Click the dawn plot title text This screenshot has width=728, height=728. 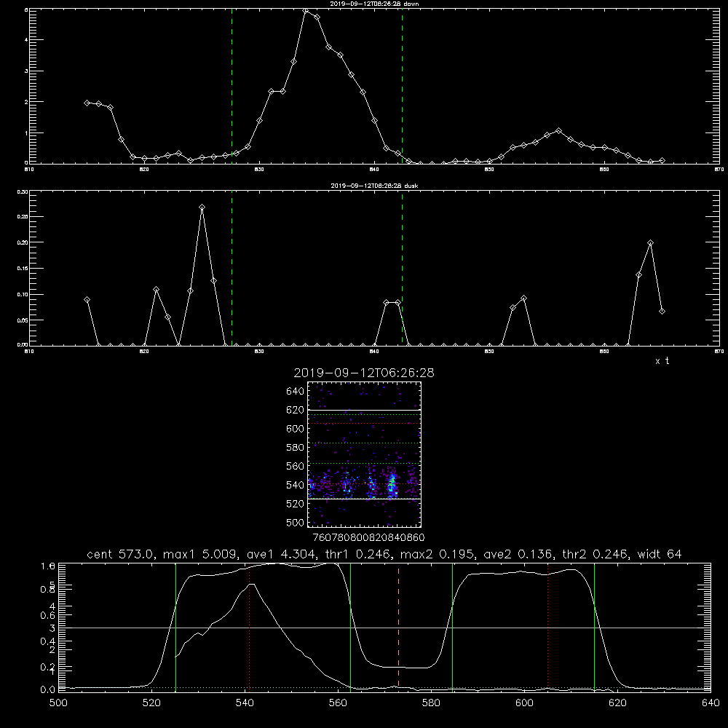(374, 3)
